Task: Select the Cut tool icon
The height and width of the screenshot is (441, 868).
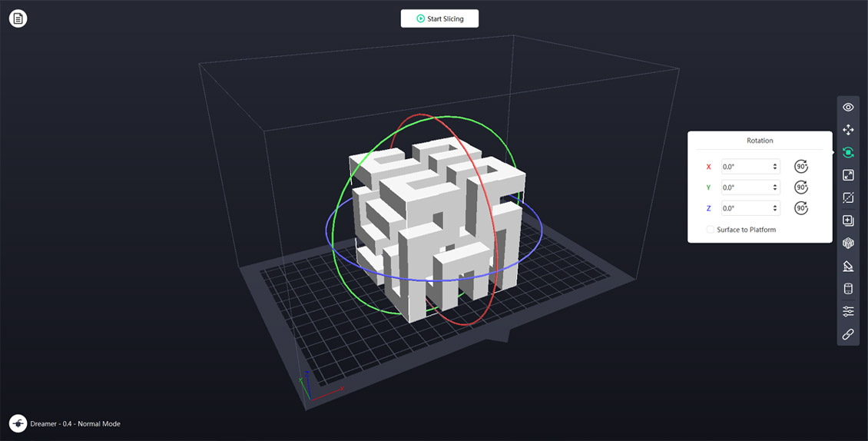Action: pos(848,197)
